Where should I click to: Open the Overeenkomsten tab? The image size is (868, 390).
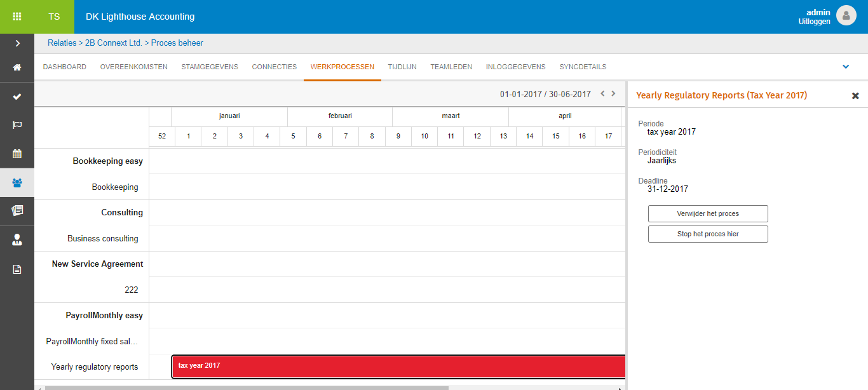pyautogui.click(x=133, y=67)
